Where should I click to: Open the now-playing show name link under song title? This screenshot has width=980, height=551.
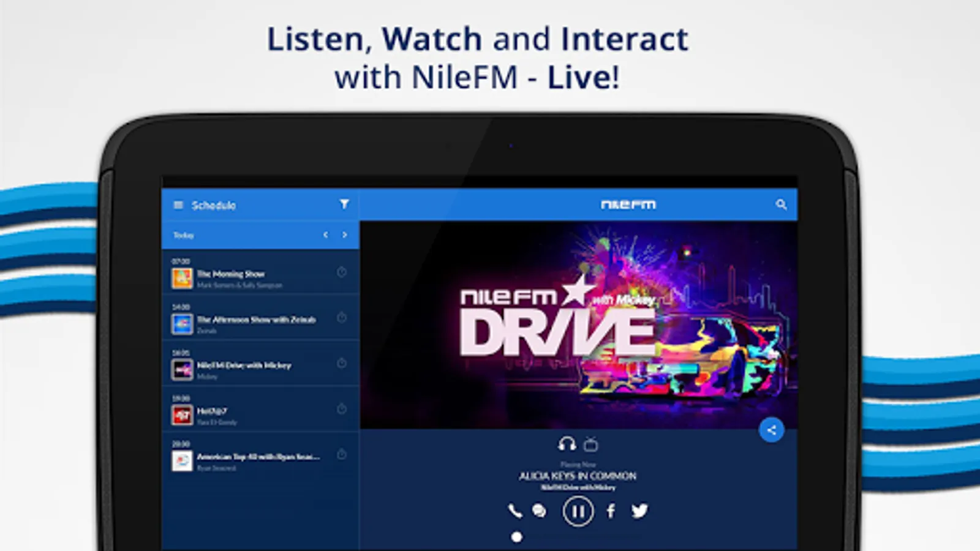click(578, 487)
